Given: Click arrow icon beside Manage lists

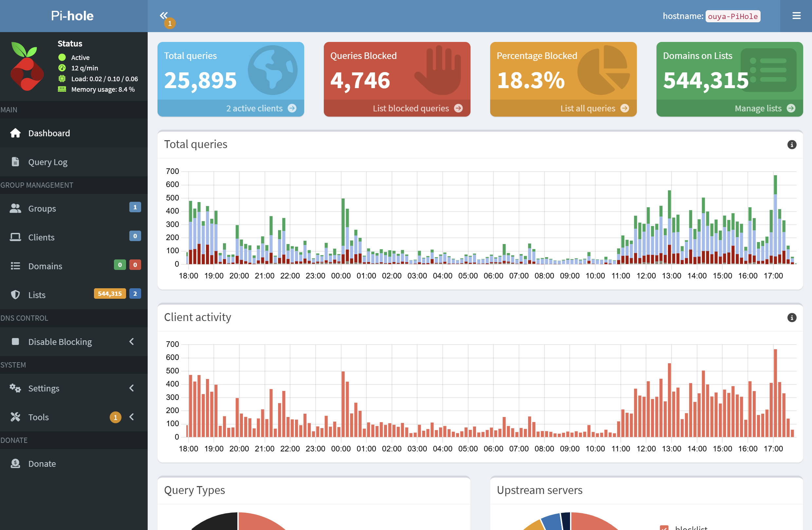Looking at the screenshot, I should coord(791,108).
